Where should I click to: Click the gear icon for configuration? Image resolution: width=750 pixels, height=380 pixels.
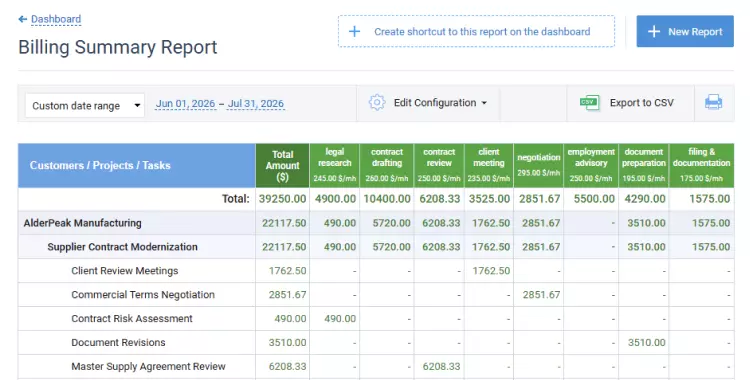[x=377, y=102]
